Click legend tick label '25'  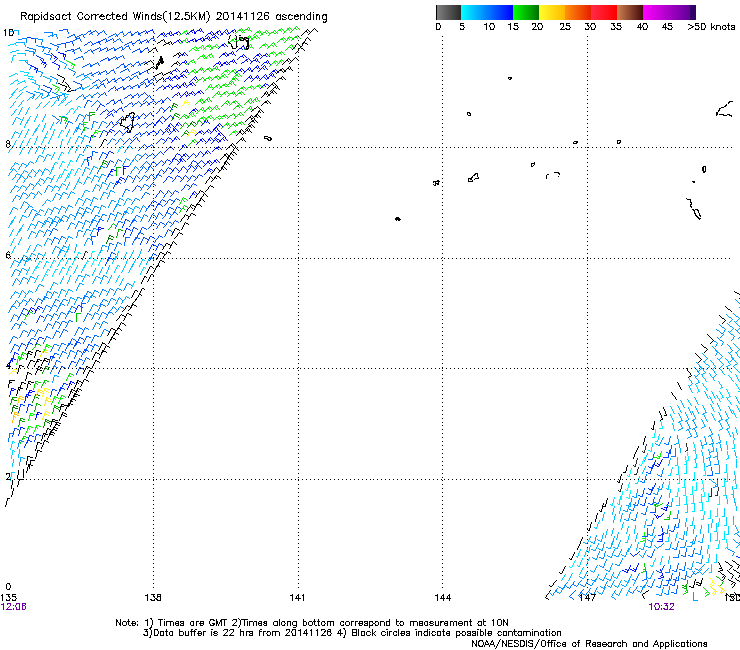click(x=565, y=27)
